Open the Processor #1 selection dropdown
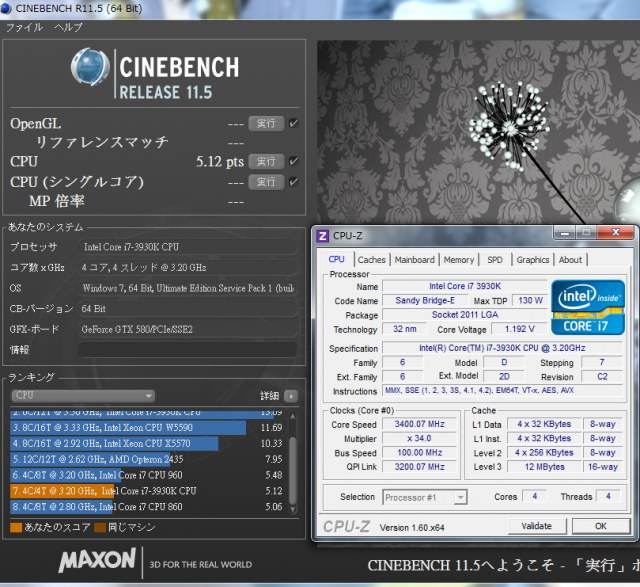The image size is (640, 587). tap(425, 497)
